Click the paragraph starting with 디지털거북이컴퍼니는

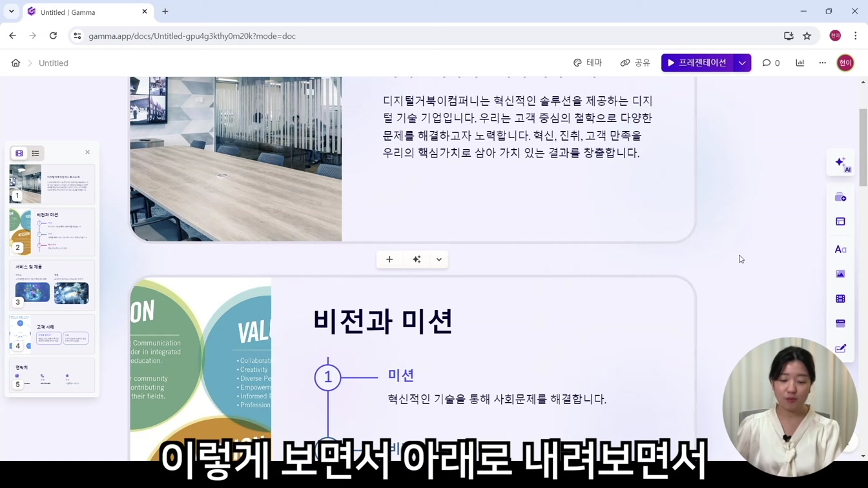coord(518,127)
